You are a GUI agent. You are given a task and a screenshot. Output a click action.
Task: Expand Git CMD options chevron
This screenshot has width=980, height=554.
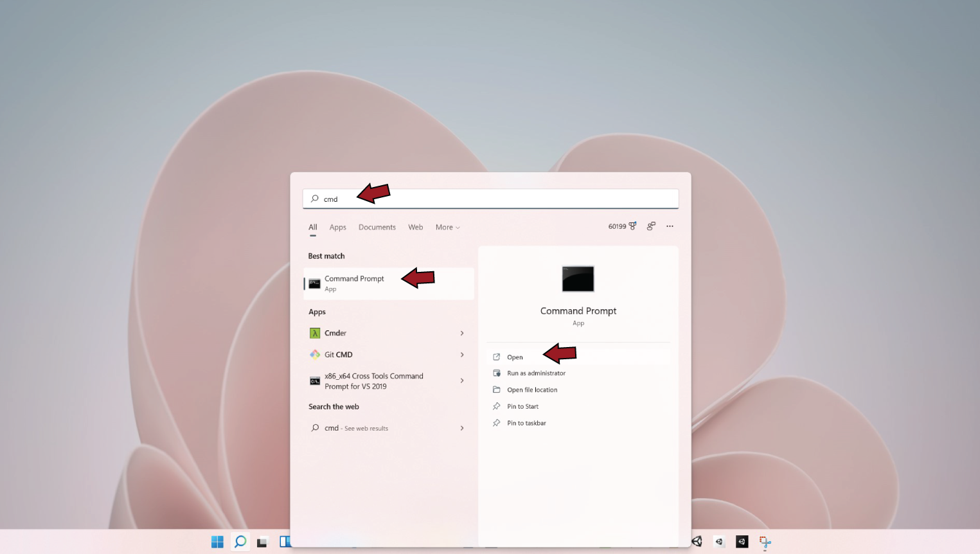[x=462, y=355]
